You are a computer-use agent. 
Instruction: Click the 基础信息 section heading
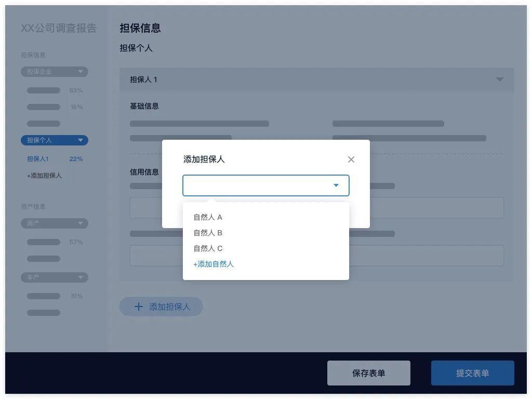144,106
